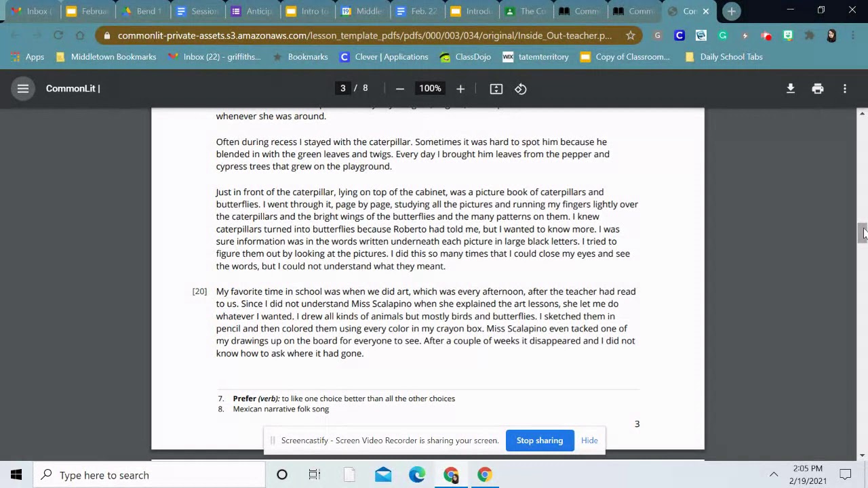This screenshot has height=488, width=868.
Task: Stop sharing the screen
Action: (x=540, y=441)
